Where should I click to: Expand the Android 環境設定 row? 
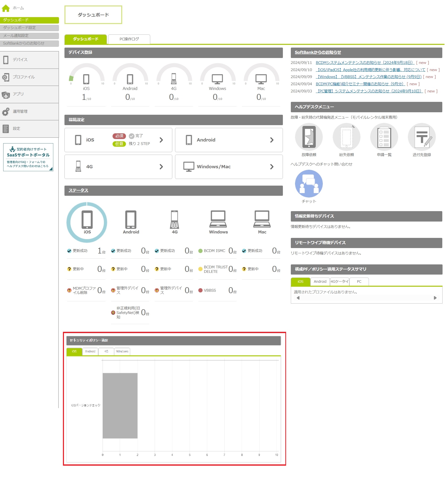(x=229, y=140)
